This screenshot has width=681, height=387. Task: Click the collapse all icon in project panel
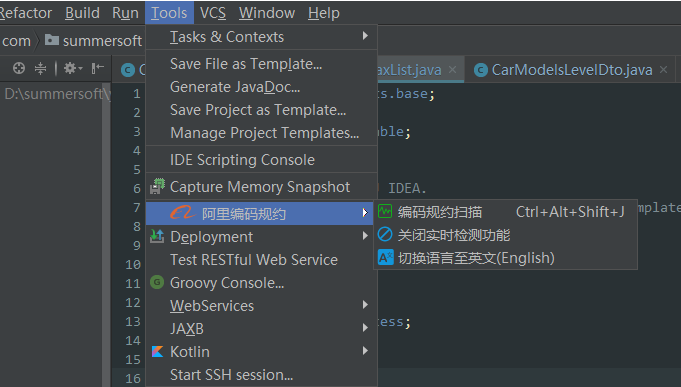click(x=40, y=68)
